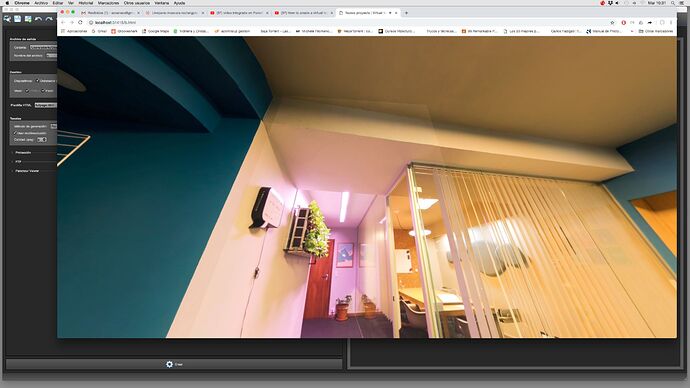Toggle the Usar multiresolución checkbox
This screenshot has height=388, width=690.
15,133
